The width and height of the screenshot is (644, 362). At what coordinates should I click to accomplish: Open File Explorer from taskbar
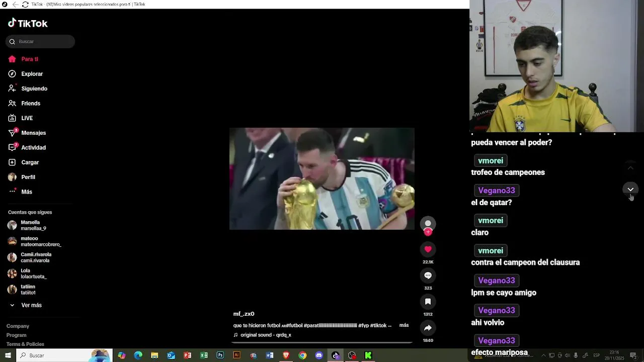point(154,355)
